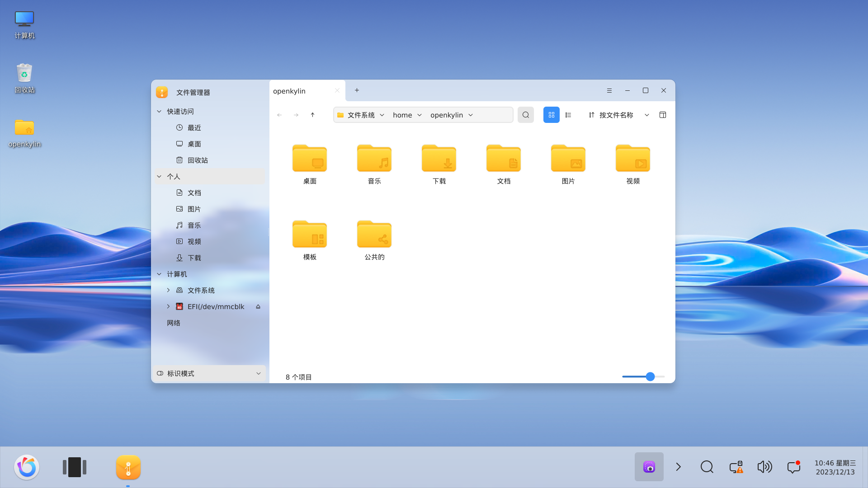
Task: Collapse the 计算机 section
Action: coord(159,274)
